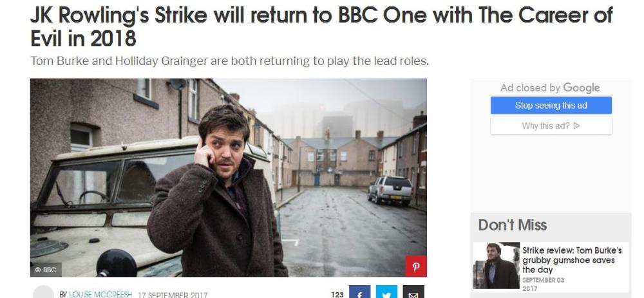Share the article on Twitter

[386, 292]
